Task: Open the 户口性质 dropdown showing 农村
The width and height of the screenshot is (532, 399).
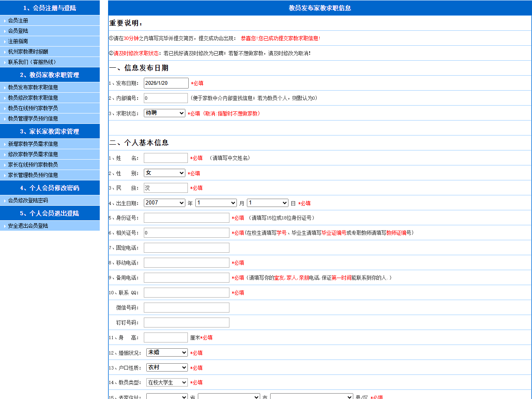Action: click(x=167, y=367)
